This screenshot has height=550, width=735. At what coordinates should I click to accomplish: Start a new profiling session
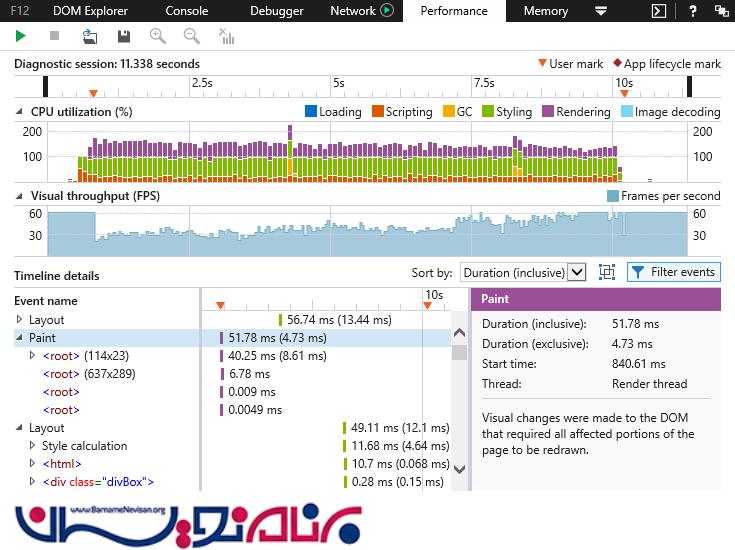[x=21, y=36]
